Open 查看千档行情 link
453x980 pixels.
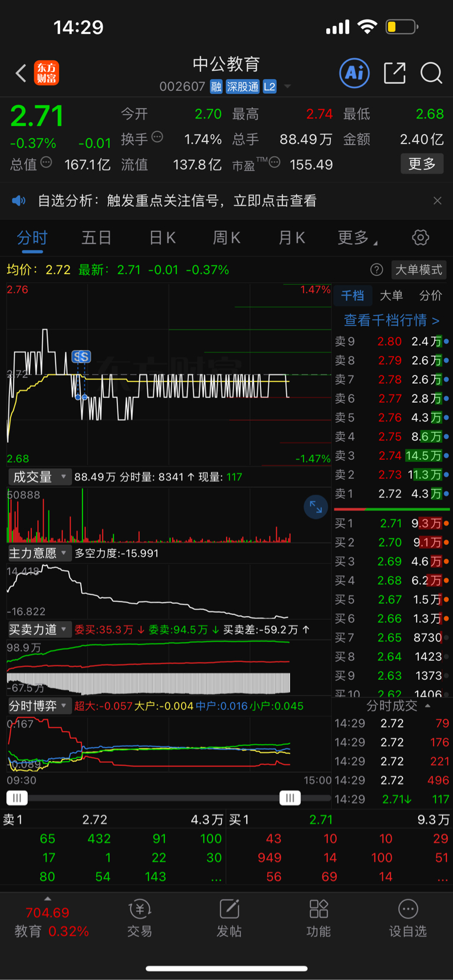point(392,320)
